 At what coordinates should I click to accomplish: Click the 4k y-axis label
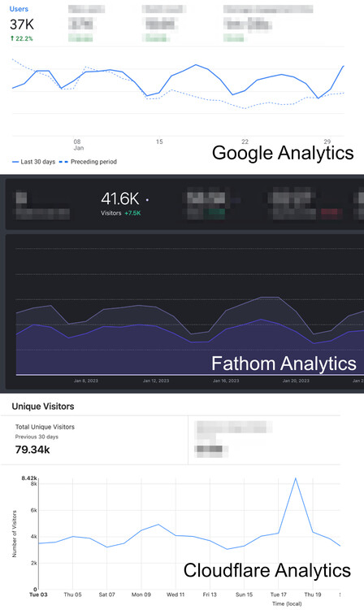click(34, 537)
